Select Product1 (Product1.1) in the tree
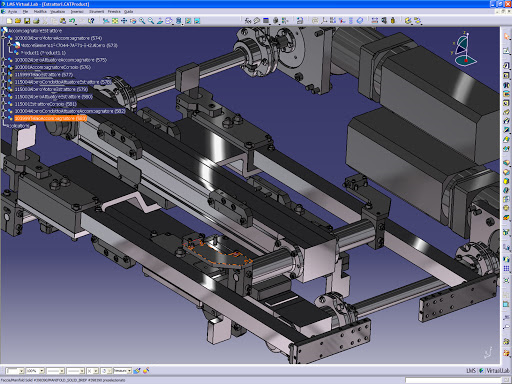Screen dimensions: 512x384 [x=43, y=53]
